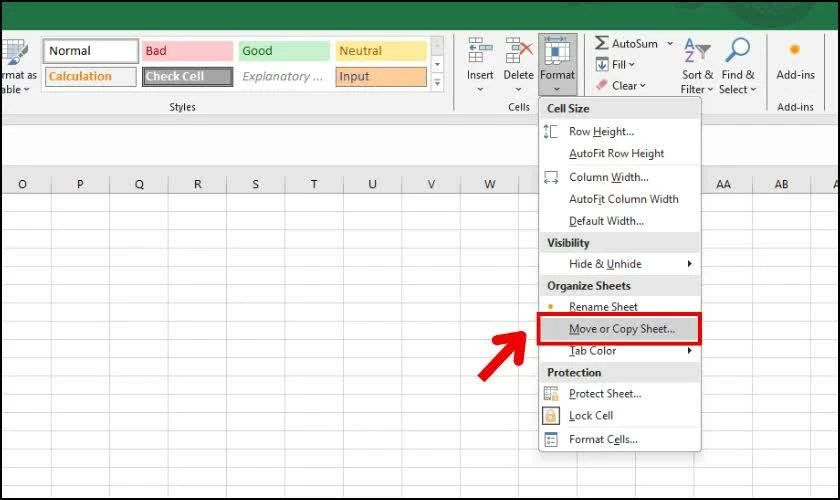
Task: Open the Sort & Filter tool
Action: point(697,52)
